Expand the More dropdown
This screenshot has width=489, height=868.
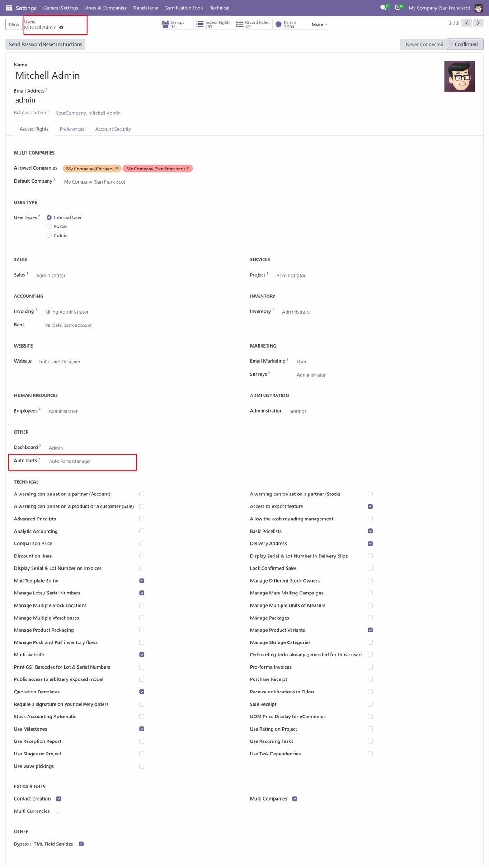pyautogui.click(x=319, y=24)
